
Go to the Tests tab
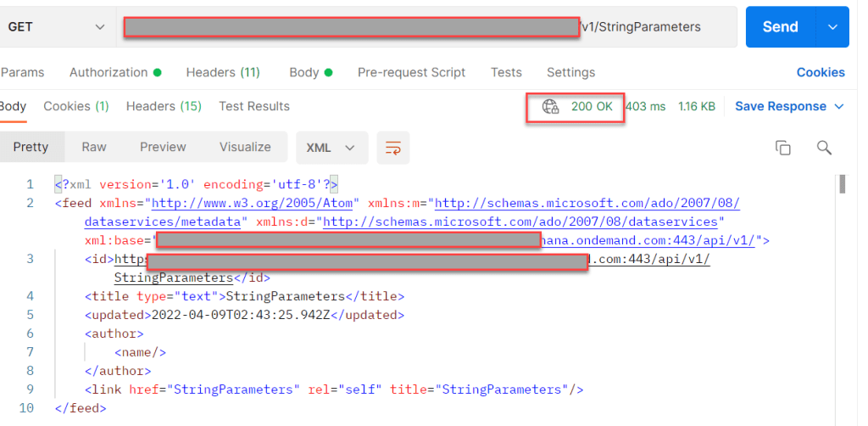[506, 72]
